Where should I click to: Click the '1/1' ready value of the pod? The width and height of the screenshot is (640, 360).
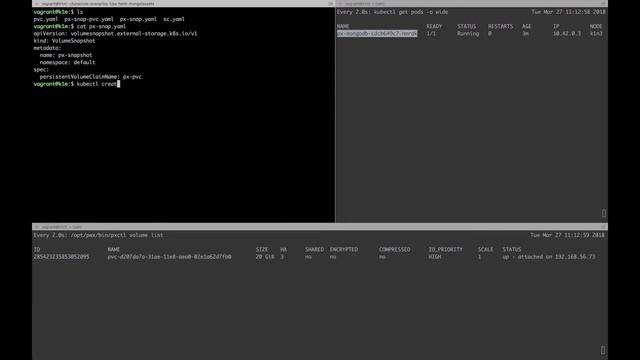(x=431, y=33)
